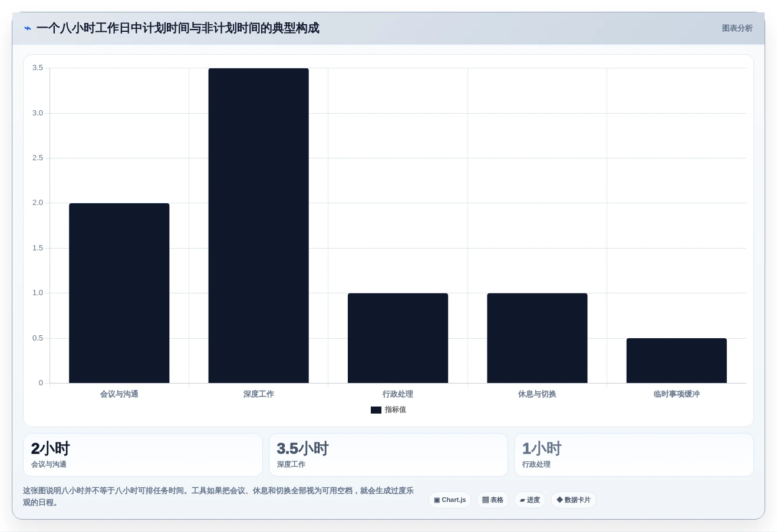Click the y-axis value 1.0
The height and width of the screenshot is (532, 777).
coord(38,293)
